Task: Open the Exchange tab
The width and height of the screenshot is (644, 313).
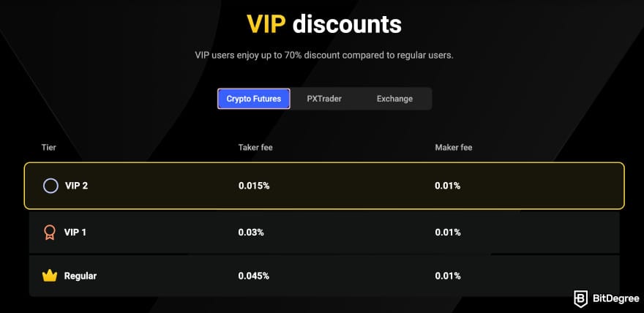Action: (x=394, y=99)
